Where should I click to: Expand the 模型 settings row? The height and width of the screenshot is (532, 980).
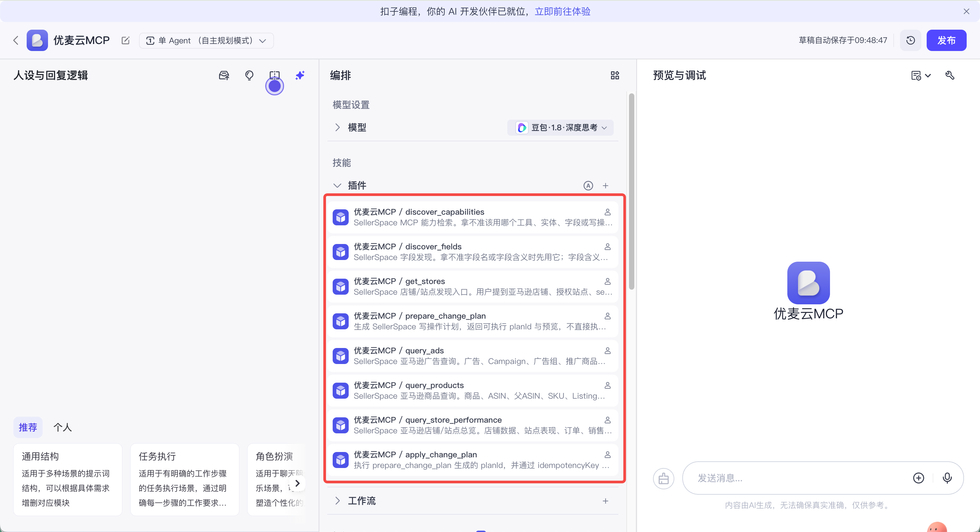pos(337,127)
